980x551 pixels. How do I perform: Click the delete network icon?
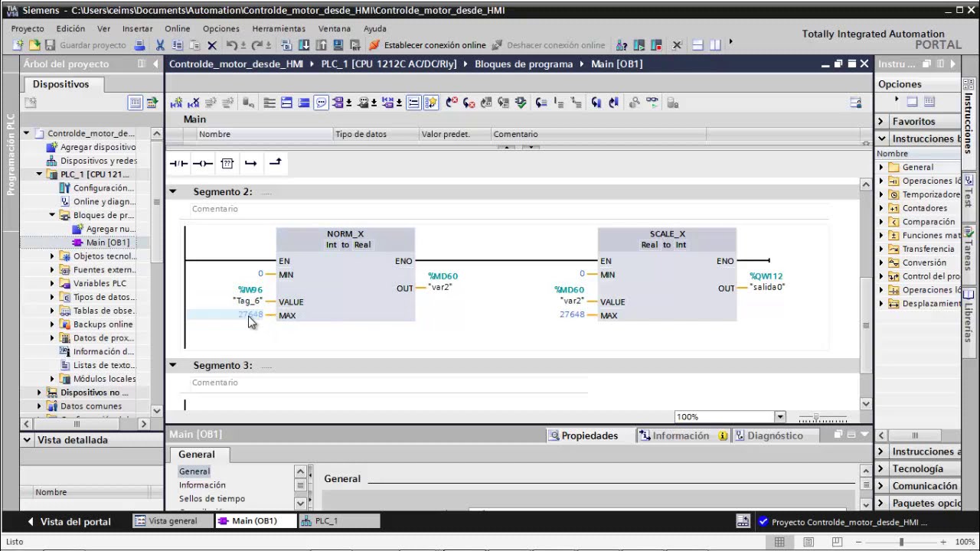pos(193,103)
